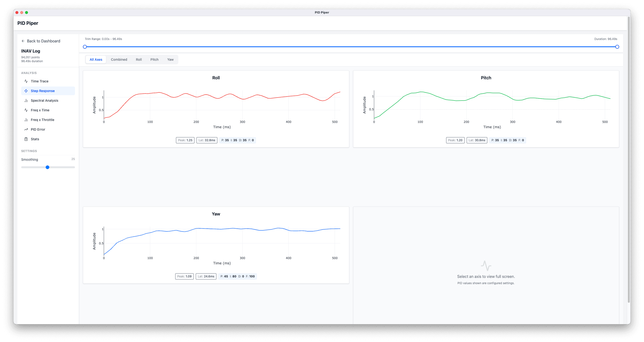
Task: Switch to the Combined tab
Action: (119, 60)
